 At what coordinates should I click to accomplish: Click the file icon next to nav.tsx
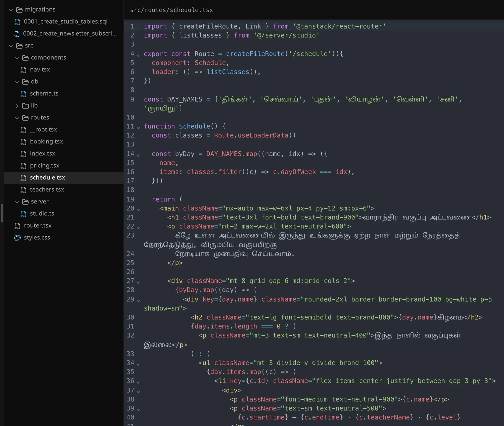tap(23, 70)
